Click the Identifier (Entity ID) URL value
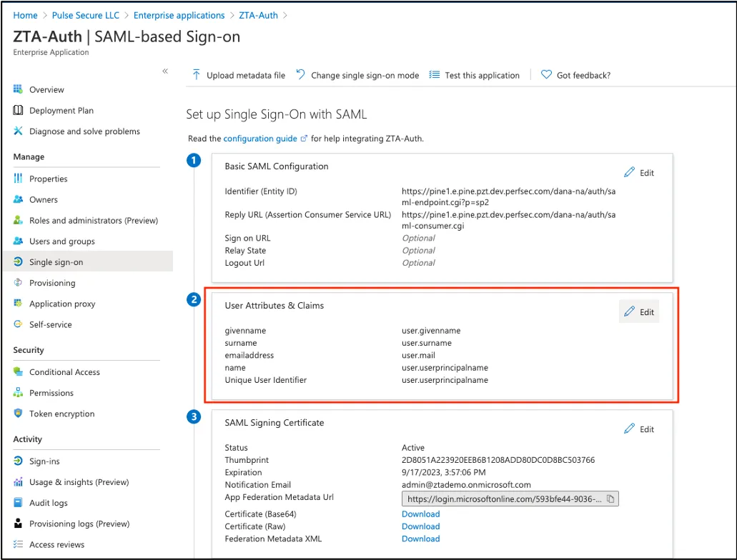 [508, 197]
